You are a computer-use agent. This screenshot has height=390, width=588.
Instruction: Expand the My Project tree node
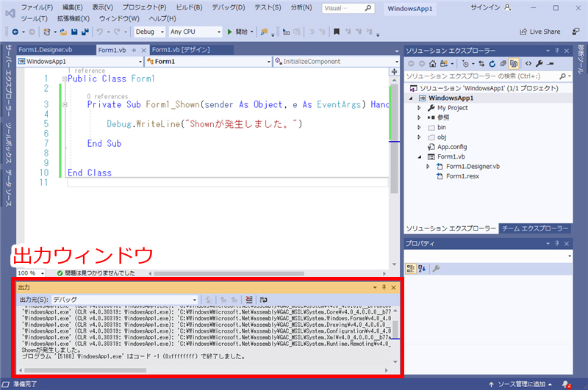click(x=420, y=107)
